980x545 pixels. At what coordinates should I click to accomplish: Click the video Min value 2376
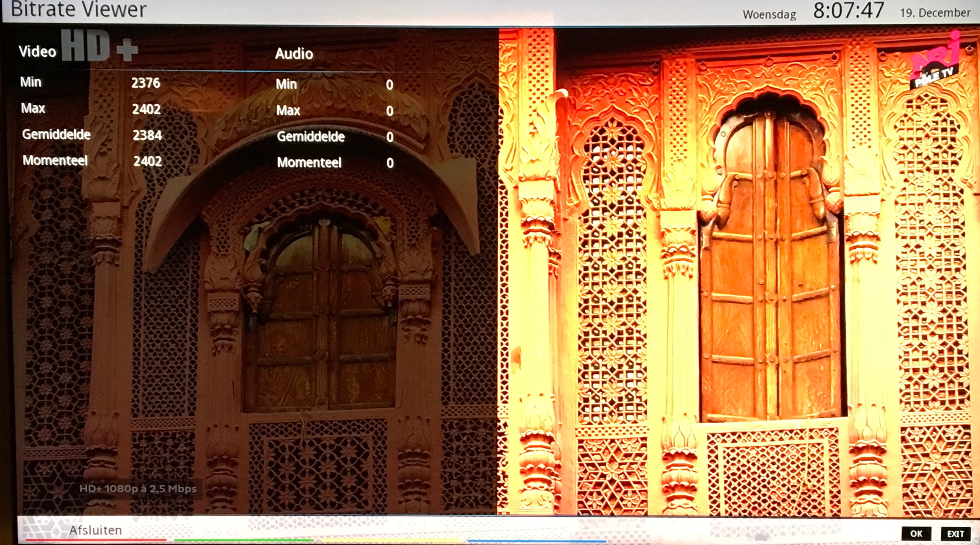146,83
